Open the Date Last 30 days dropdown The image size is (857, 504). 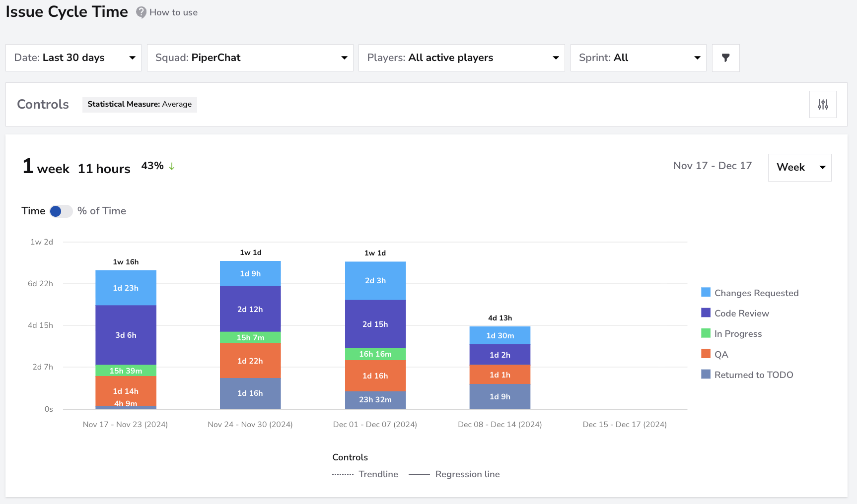73,58
